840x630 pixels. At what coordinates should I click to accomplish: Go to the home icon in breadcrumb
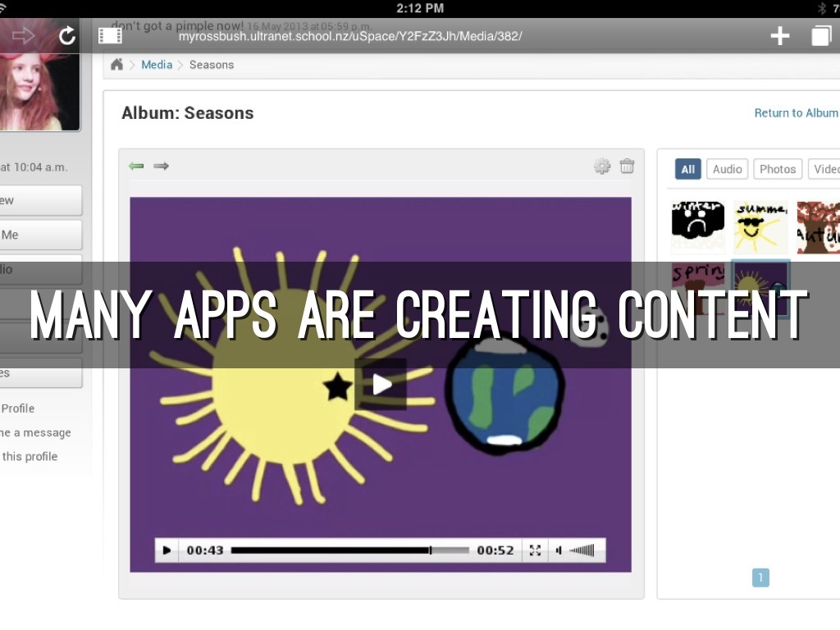pyautogui.click(x=117, y=65)
